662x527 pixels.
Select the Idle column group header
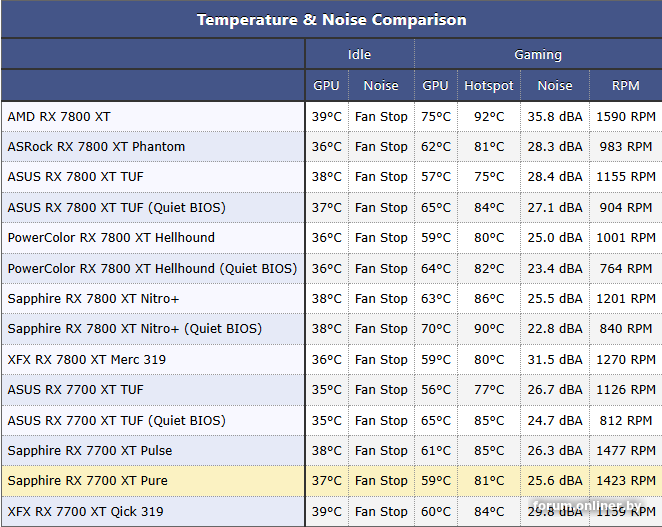pos(359,55)
